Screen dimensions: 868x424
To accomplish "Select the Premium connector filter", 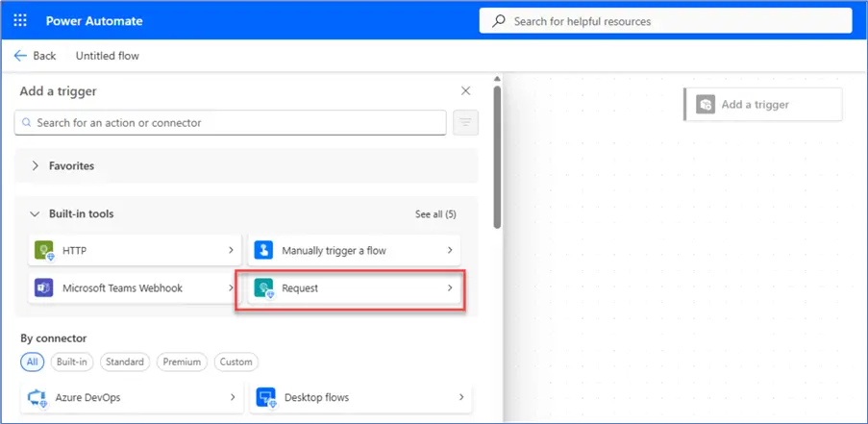I will pyautogui.click(x=182, y=362).
